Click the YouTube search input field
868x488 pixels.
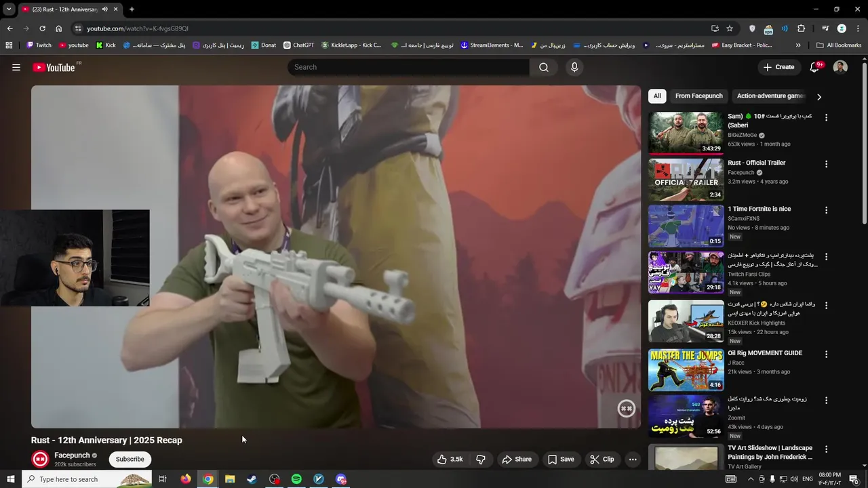(408, 67)
